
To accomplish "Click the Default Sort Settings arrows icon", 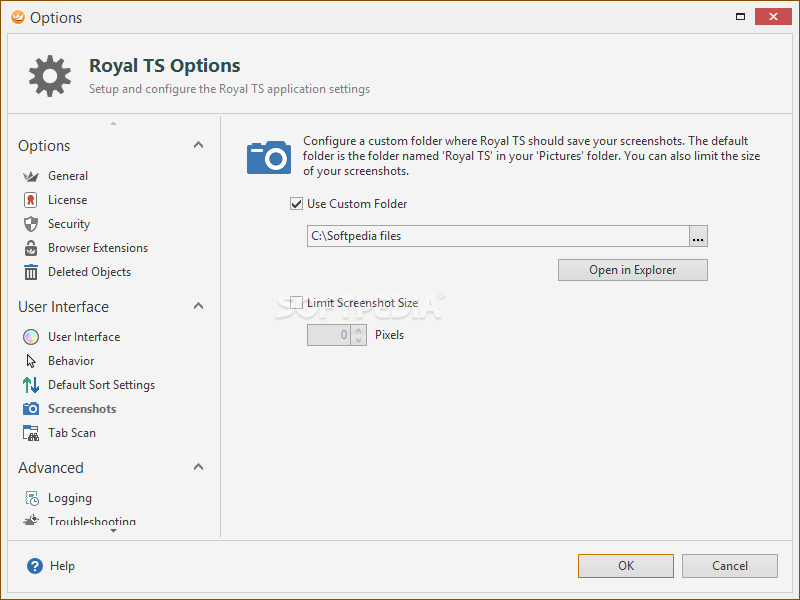I will 31,385.
